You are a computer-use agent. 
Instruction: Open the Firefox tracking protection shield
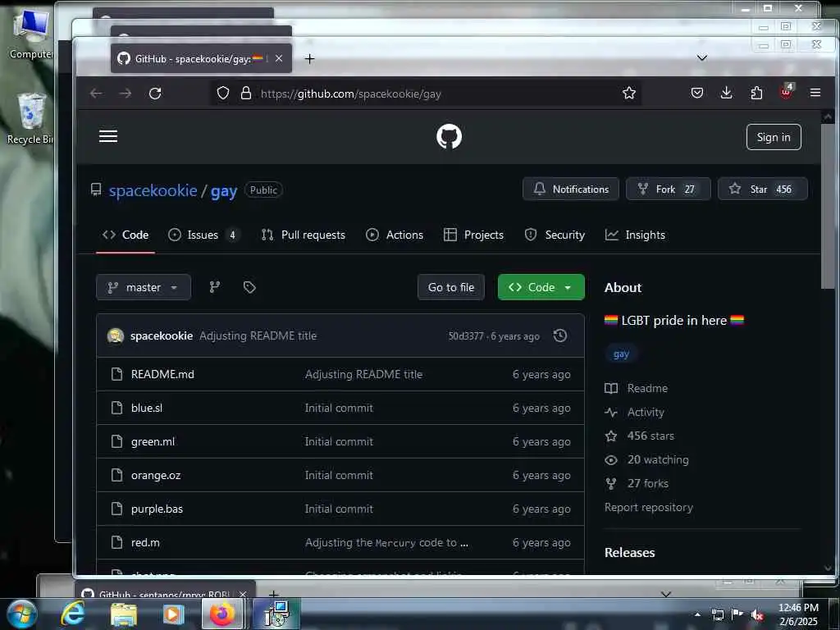click(x=223, y=94)
